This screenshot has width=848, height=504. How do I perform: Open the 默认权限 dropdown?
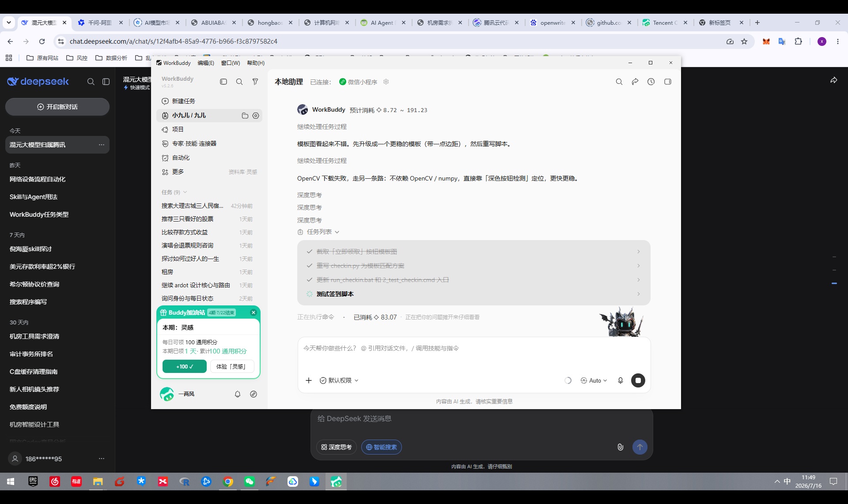339,380
